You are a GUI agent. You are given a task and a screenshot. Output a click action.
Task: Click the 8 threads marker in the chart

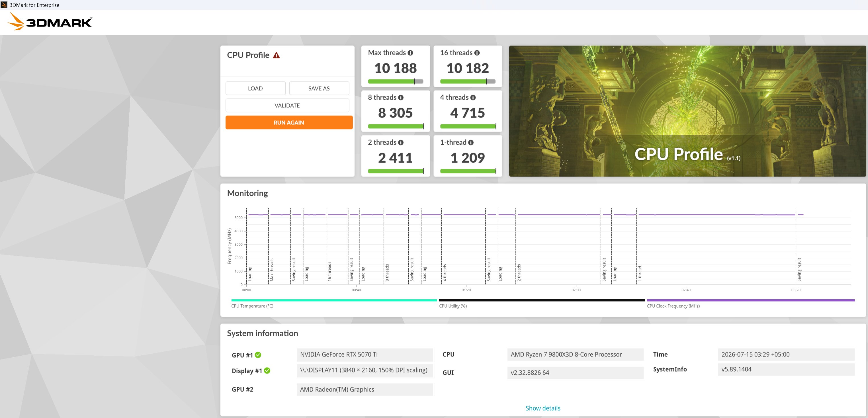[x=387, y=273]
